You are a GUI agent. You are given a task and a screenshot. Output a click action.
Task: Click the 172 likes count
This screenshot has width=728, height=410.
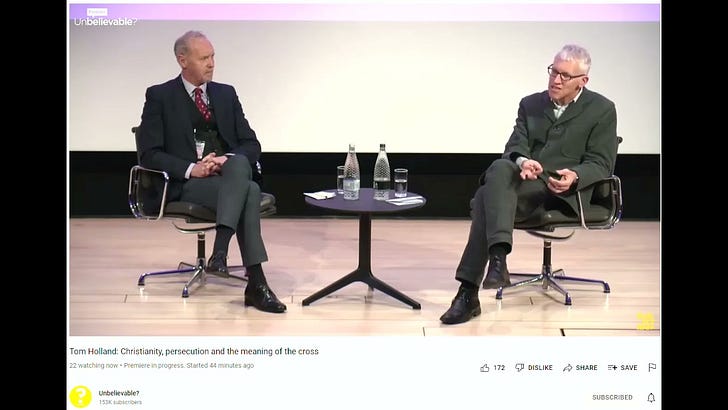pos(499,368)
